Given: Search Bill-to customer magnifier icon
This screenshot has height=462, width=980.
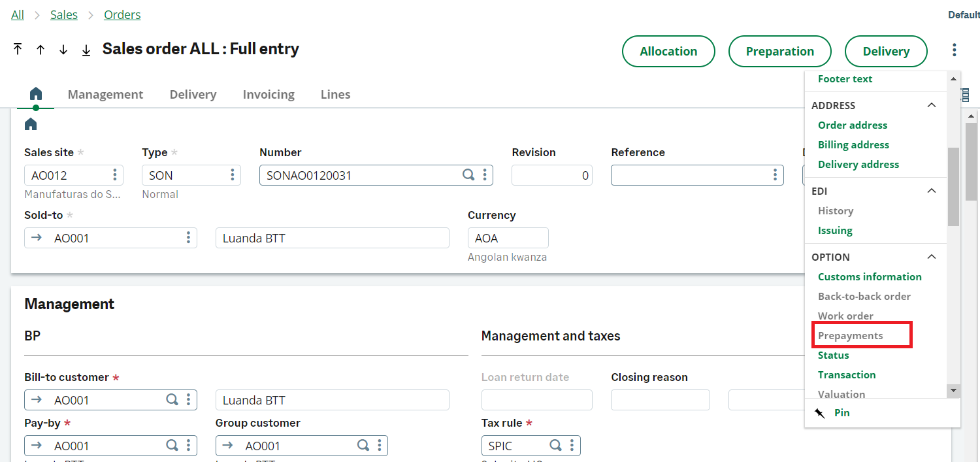Looking at the screenshot, I should (x=172, y=400).
